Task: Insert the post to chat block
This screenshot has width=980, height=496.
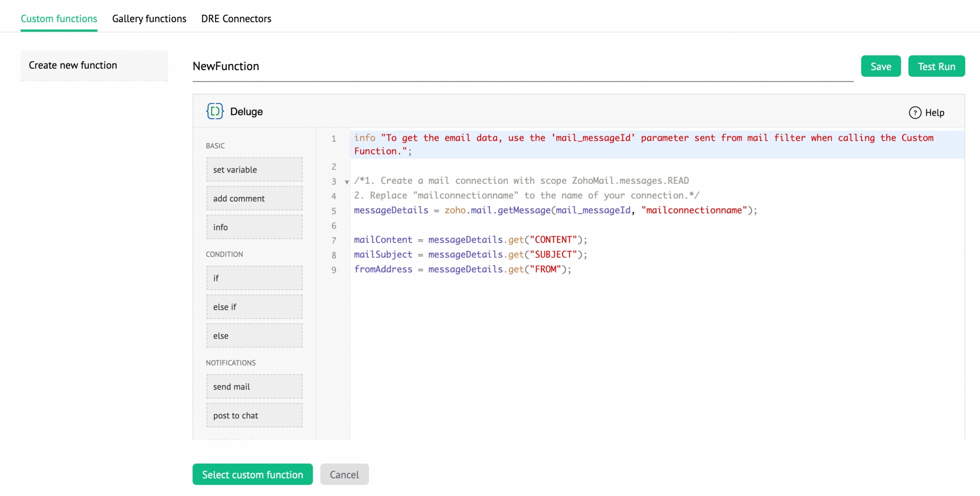Action: pyautogui.click(x=254, y=416)
